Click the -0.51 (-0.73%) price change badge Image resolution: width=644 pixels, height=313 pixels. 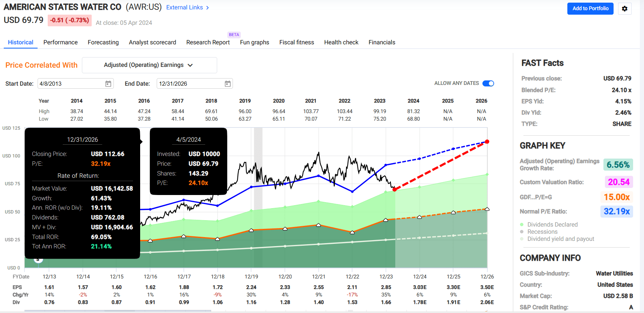click(x=70, y=20)
